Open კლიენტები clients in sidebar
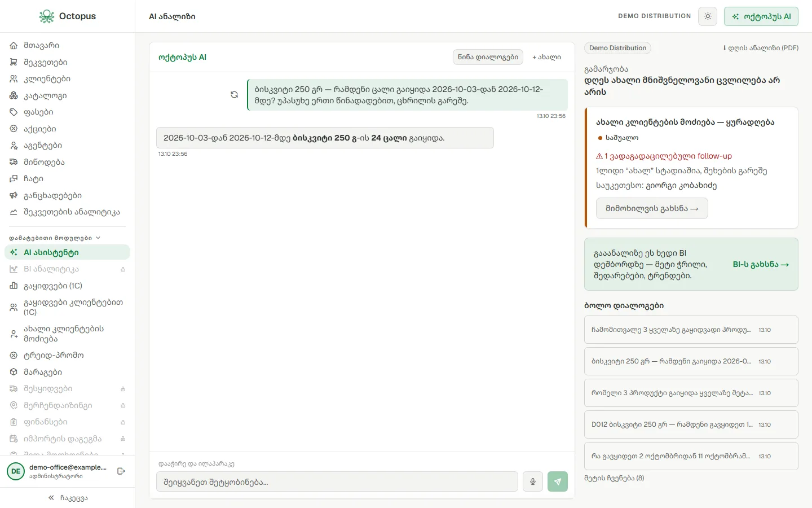The height and width of the screenshot is (508, 812). click(x=67, y=79)
